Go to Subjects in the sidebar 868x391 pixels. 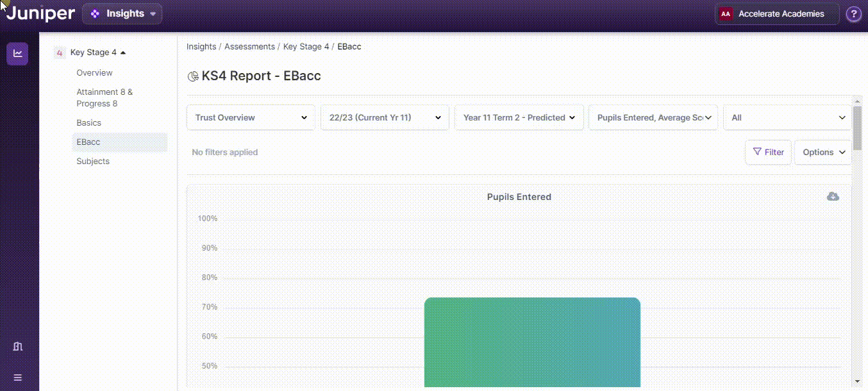click(93, 162)
